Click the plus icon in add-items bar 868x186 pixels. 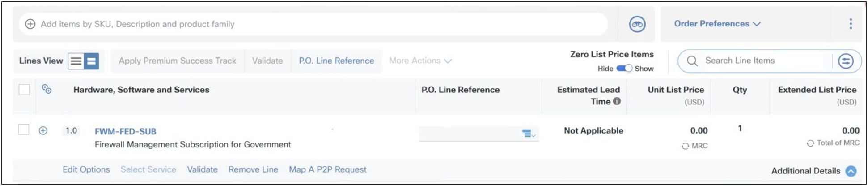click(30, 24)
